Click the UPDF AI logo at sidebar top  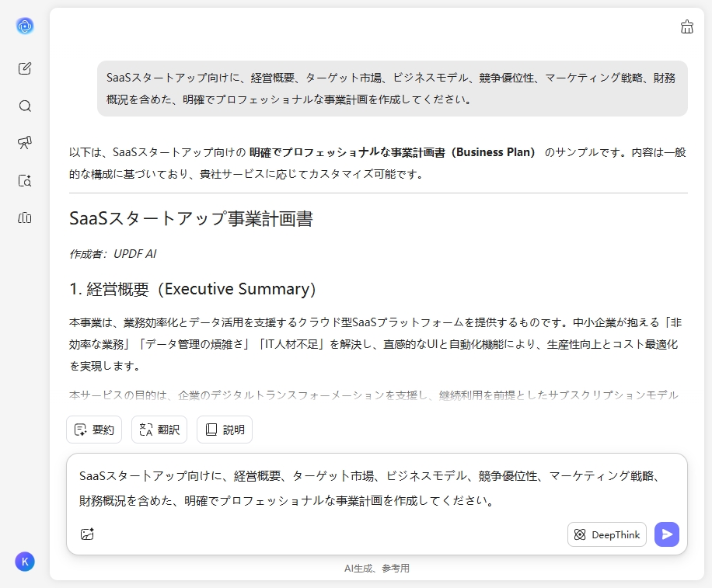pos(25,26)
